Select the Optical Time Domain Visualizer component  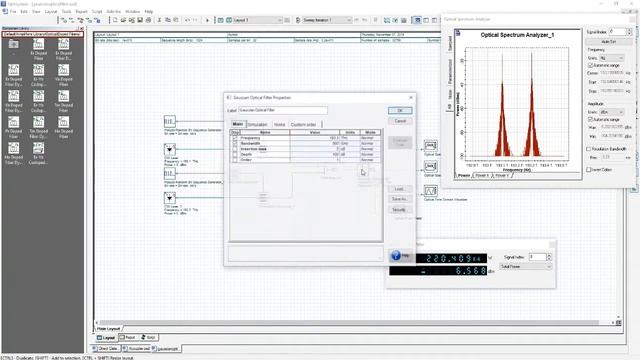430,191
